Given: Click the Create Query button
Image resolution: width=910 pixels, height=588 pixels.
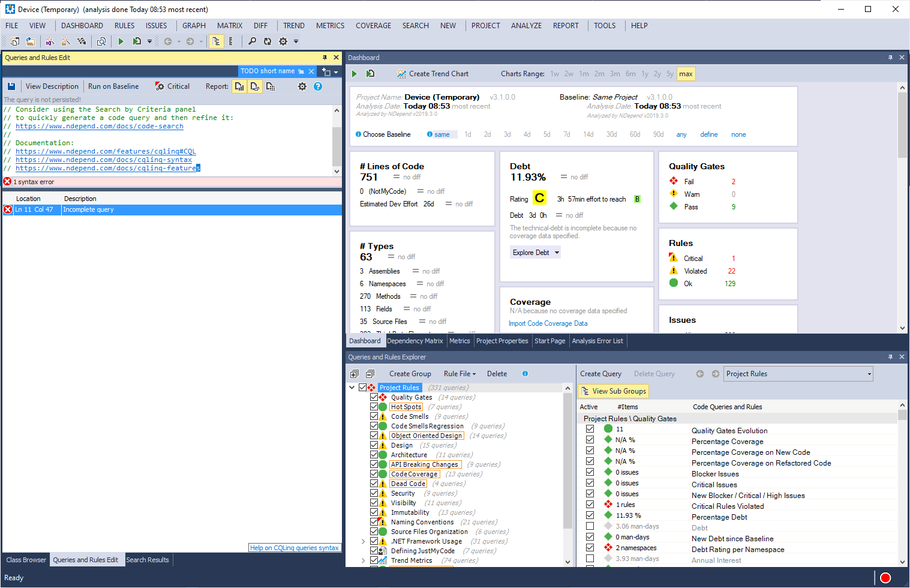Looking at the screenshot, I should [600, 374].
